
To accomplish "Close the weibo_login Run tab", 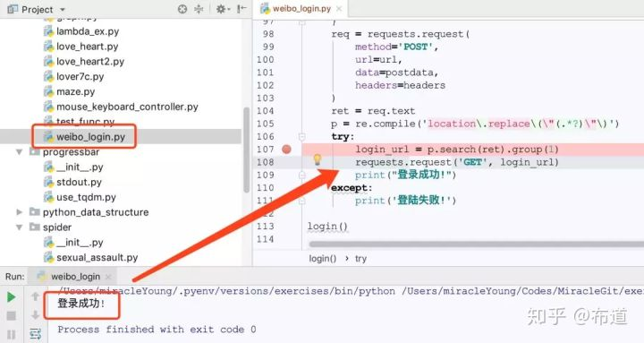I will point(108,277).
